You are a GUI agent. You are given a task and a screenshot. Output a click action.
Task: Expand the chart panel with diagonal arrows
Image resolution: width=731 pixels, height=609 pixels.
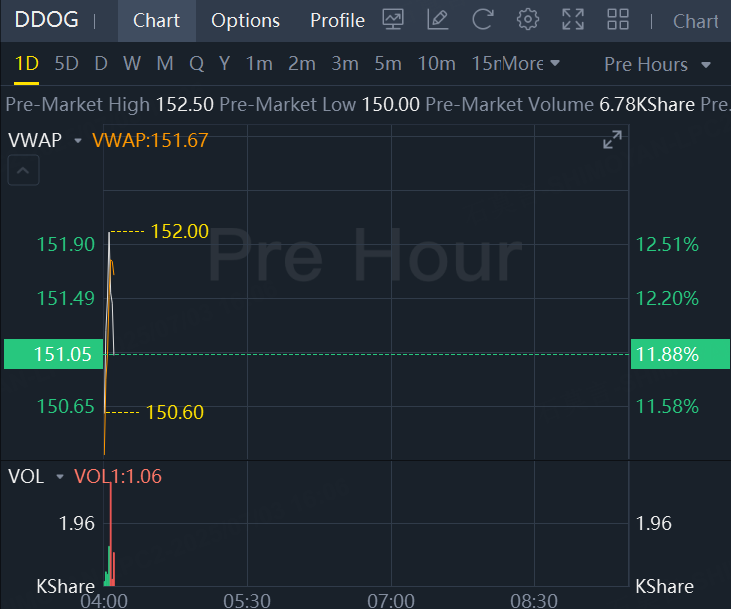(x=612, y=141)
